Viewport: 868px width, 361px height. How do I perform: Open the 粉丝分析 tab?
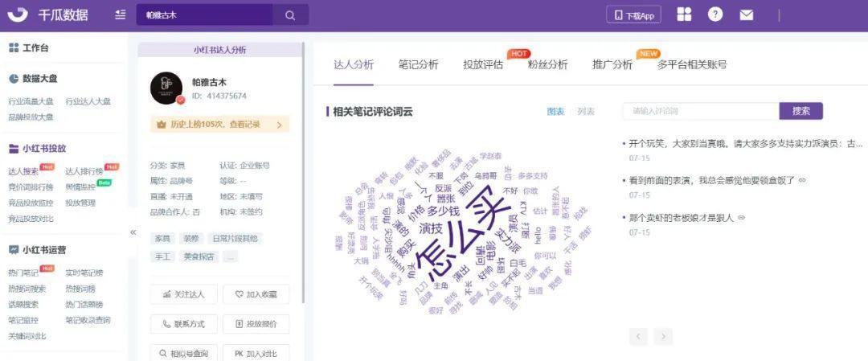(x=547, y=65)
